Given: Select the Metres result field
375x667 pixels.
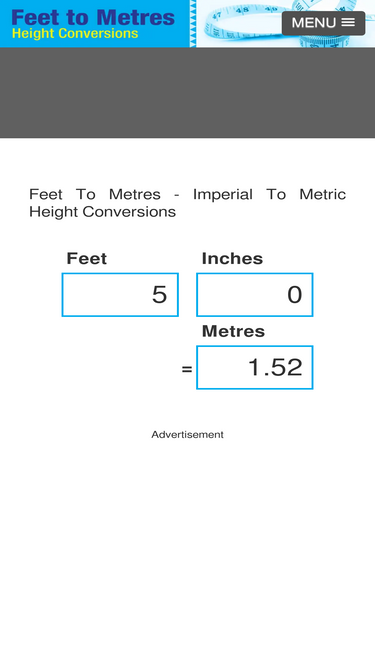Looking at the screenshot, I should (255, 368).
